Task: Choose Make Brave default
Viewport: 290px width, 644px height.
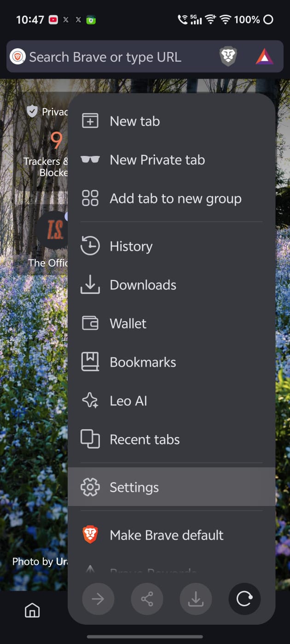Action: point(171,535)
